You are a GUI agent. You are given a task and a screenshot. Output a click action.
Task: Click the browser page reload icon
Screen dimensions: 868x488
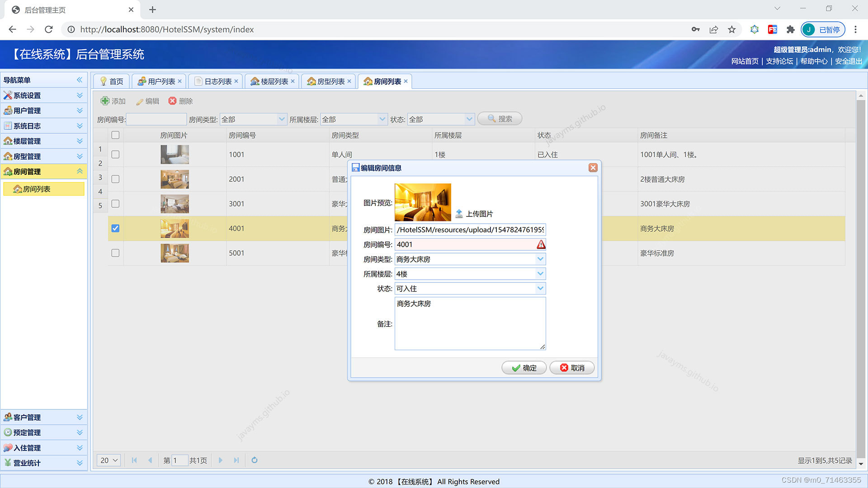click(x=49, y=29)
